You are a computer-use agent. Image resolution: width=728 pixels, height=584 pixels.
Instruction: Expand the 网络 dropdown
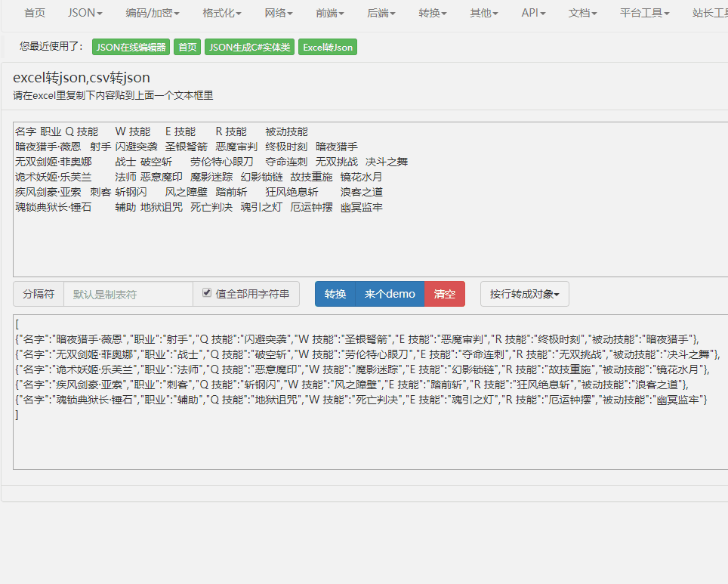pos(278,12)
